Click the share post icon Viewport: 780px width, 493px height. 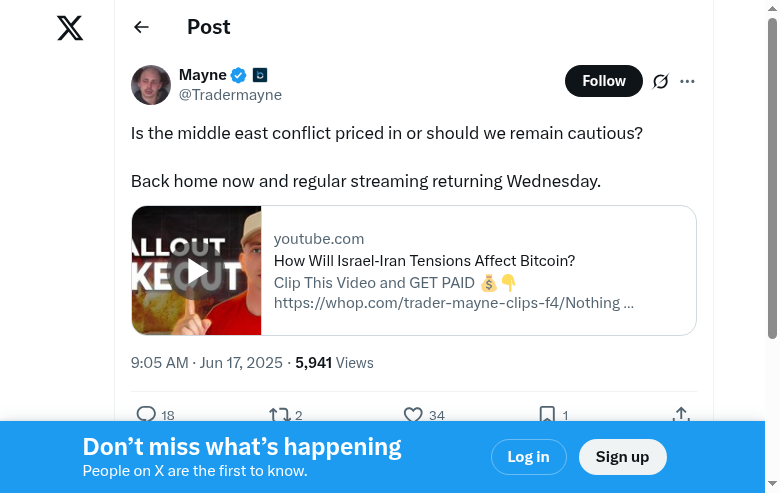(681, 414)
